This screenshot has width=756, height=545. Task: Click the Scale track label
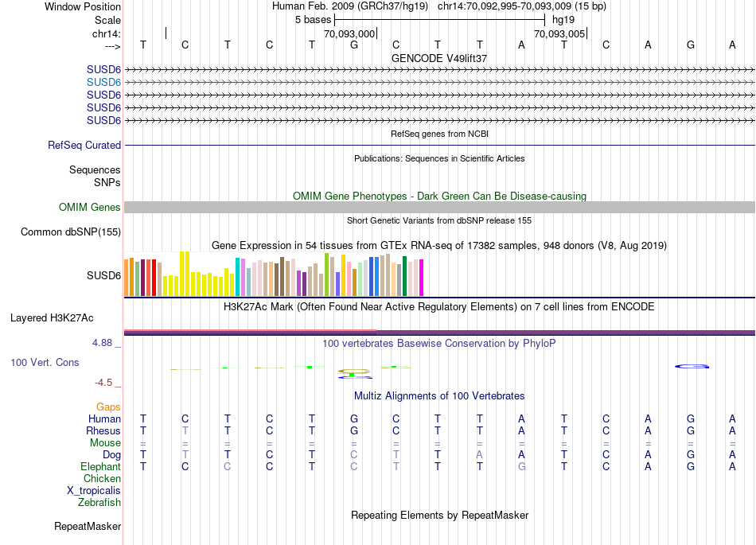(x=107, y=20)
